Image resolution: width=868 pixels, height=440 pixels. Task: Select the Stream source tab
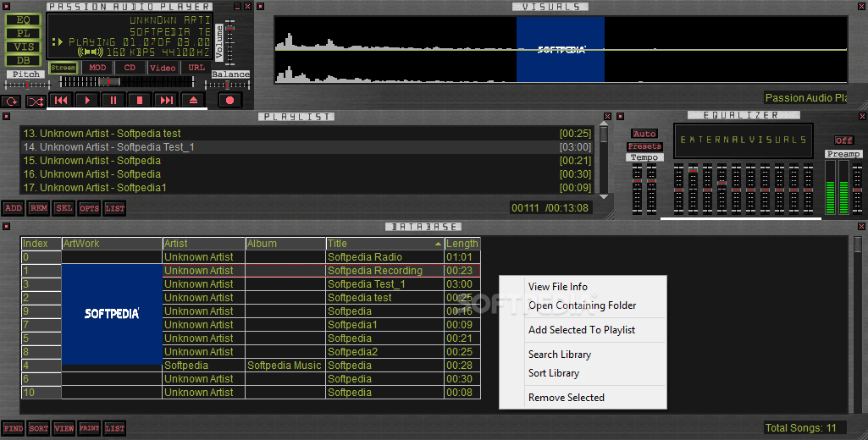pos(64,68)
